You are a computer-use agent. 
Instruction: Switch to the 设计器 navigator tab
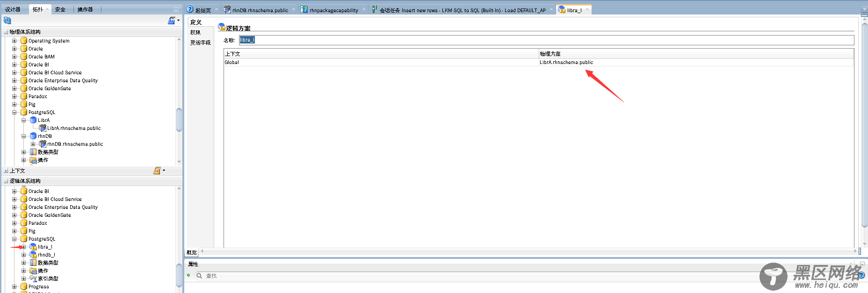click(13, 9)
